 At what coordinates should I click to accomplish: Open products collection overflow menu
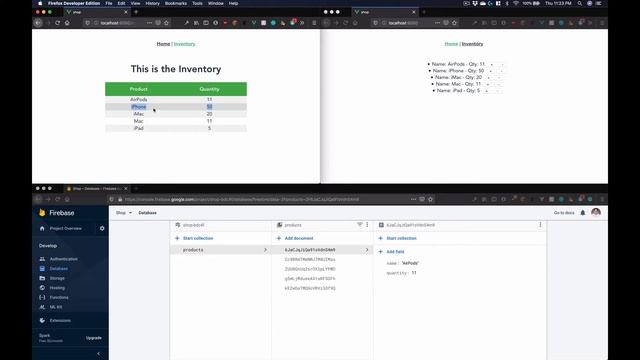click(367, 224)
